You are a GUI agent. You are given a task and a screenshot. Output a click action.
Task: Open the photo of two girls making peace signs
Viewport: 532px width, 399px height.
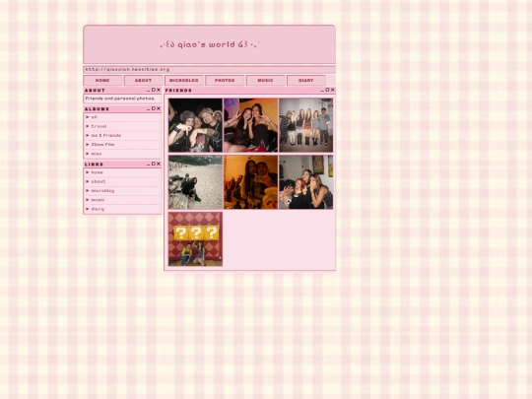pos(251,125)
